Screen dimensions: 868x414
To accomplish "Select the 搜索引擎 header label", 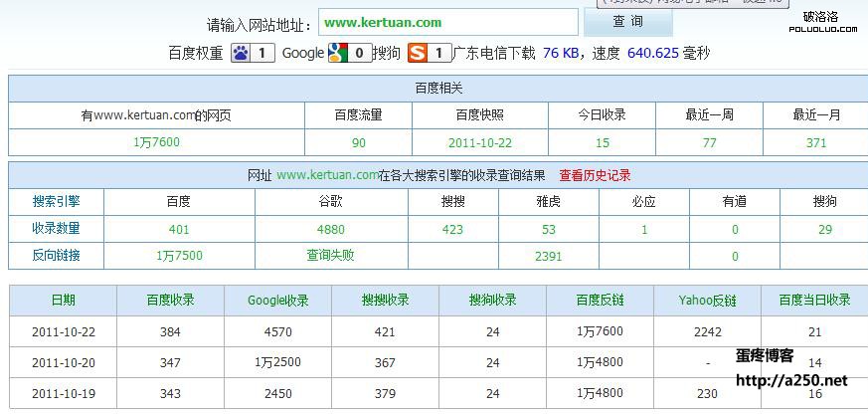I will tap(56, 201).
